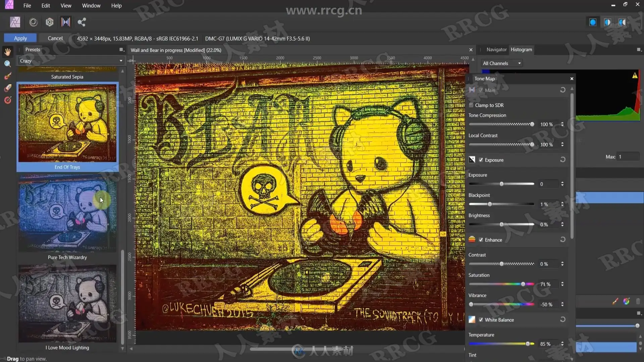The height and width of the screenshot is (362, 644).
Task: Step the Local Contrast value
Action: (x=562, y=144)
